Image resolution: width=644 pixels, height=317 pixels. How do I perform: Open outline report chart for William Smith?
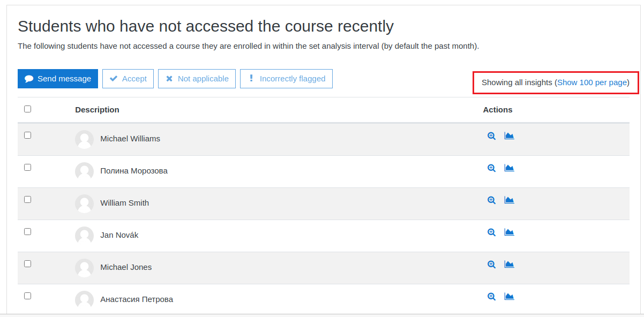click(509, 200)
